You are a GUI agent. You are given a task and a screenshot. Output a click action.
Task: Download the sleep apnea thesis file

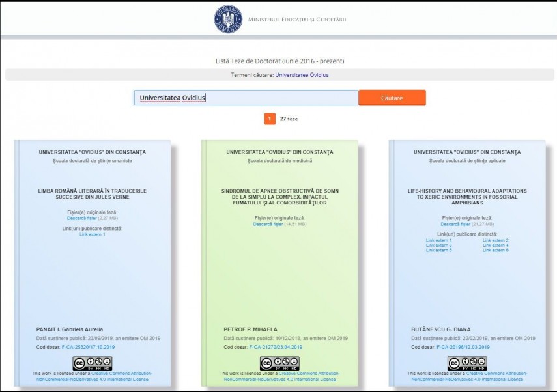268,224
